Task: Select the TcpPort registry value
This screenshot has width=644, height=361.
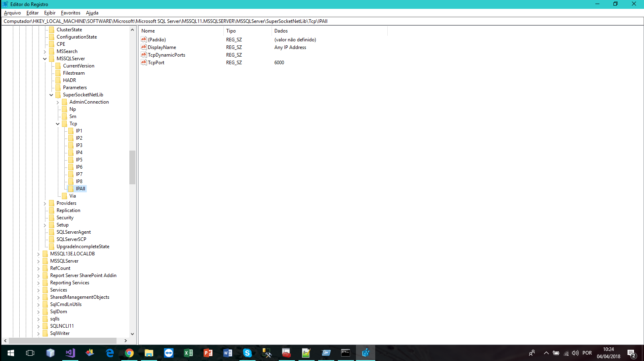Action: point(156,63)
